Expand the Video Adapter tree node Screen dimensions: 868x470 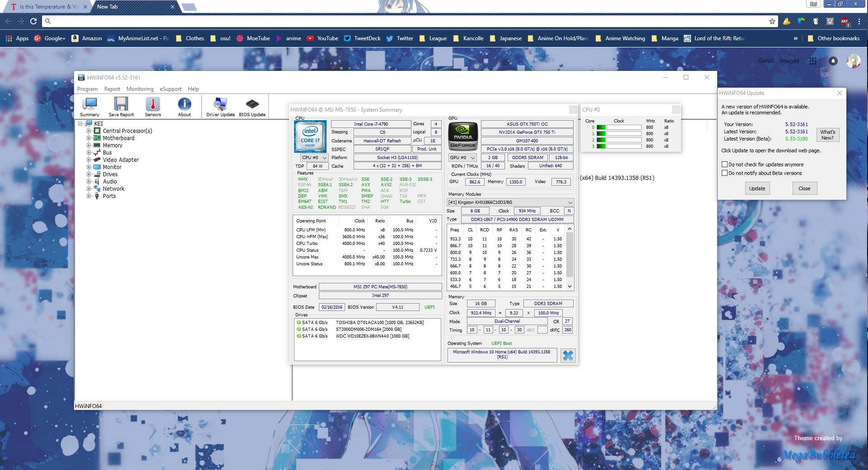[x=89, y=160]
